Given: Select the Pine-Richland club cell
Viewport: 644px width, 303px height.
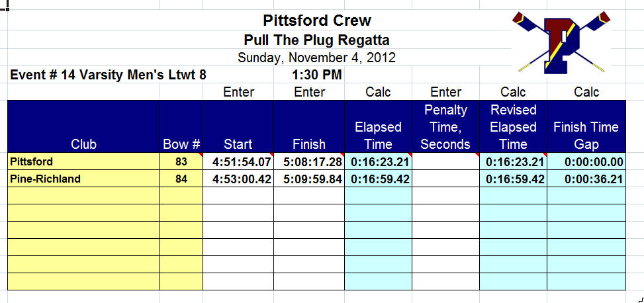Looking at the screenshot, I should (84, 179).
